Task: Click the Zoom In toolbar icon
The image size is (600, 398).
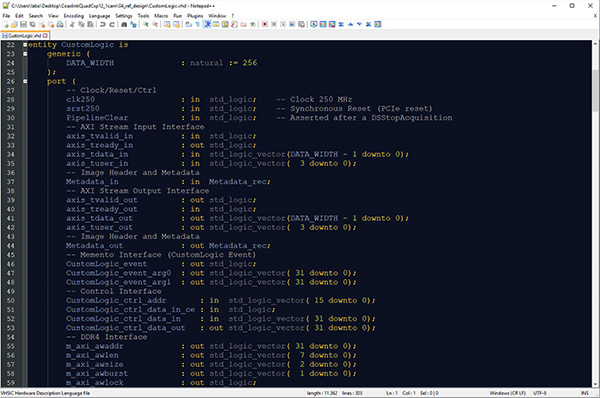Action: coord(146,24)
